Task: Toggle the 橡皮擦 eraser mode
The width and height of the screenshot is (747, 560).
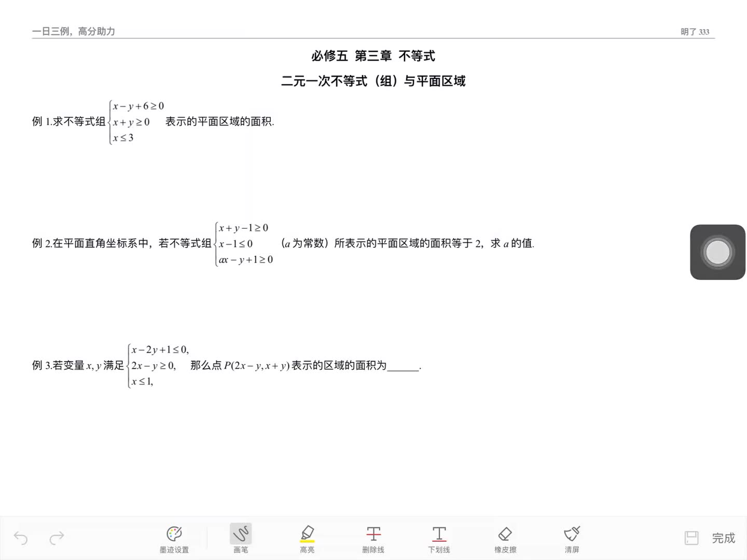Action: [505, 538]
